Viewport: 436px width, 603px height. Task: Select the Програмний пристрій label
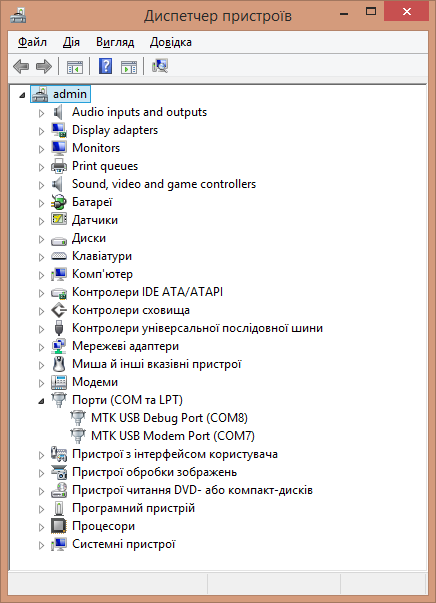coord(133,508)
